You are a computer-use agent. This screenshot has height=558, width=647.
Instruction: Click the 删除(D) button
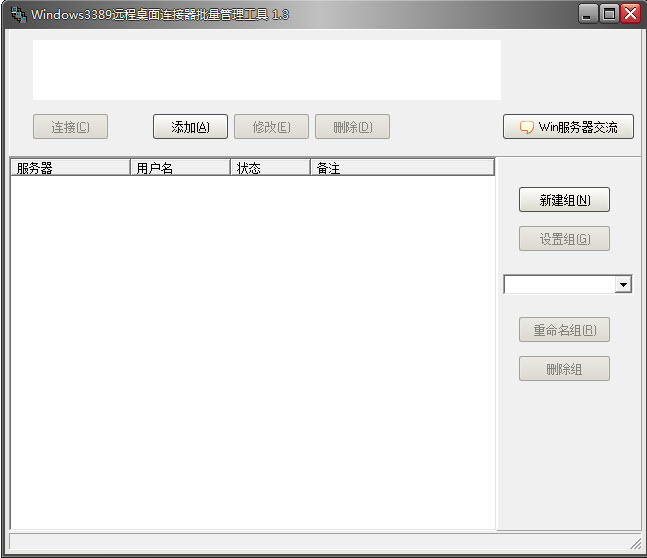coord(352,127)
